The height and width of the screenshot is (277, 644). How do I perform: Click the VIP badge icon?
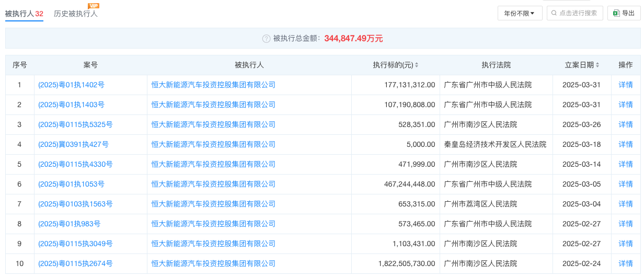tap(94, 6)
